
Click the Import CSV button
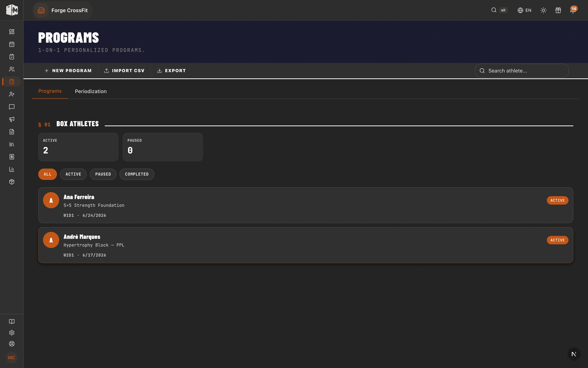point(124,71)
